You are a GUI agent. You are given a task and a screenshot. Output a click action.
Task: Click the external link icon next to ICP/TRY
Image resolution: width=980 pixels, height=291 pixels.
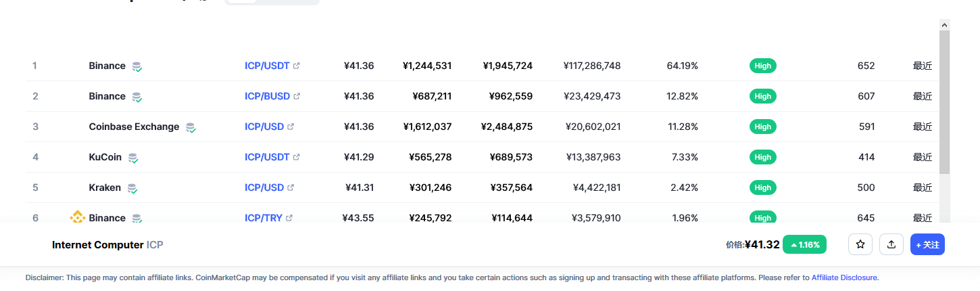(x=289, y=218)
